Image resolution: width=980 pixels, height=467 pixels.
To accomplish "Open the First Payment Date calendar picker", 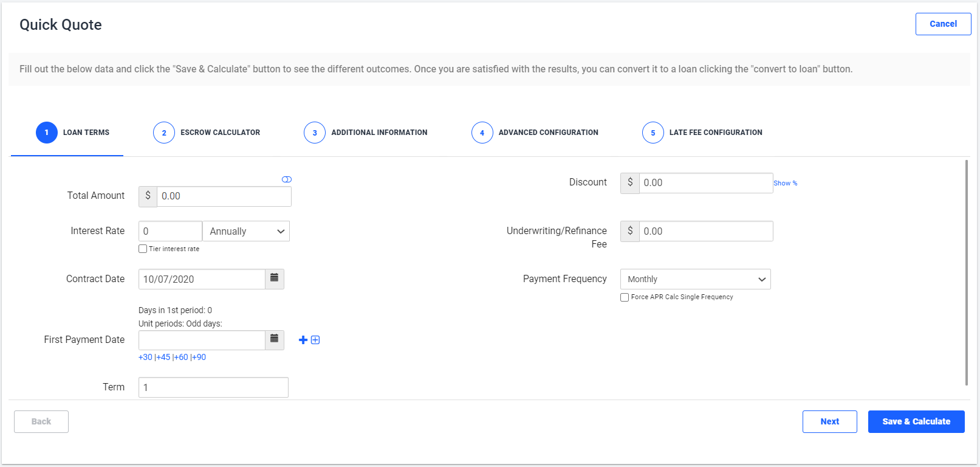I will 275,340.
